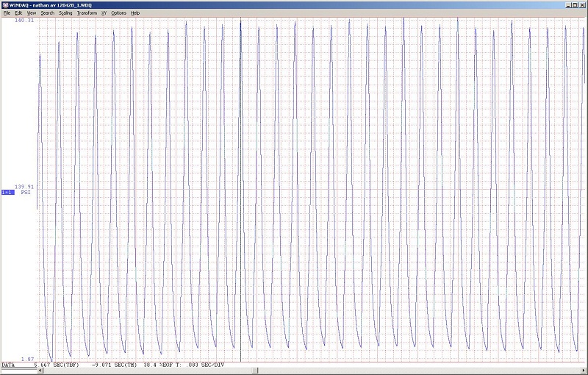The width and height of the screenshot is (588, 375).
Task: Close the WINDAQ window
Action: tap(582, 4)
